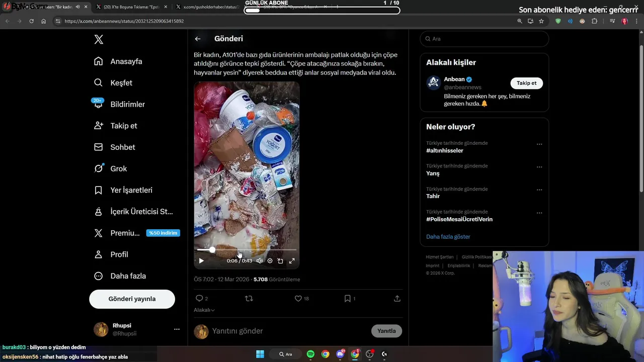Screen dimensions: 644x362
Task: Open video settings gear
Action: click(x=270, y=261)
